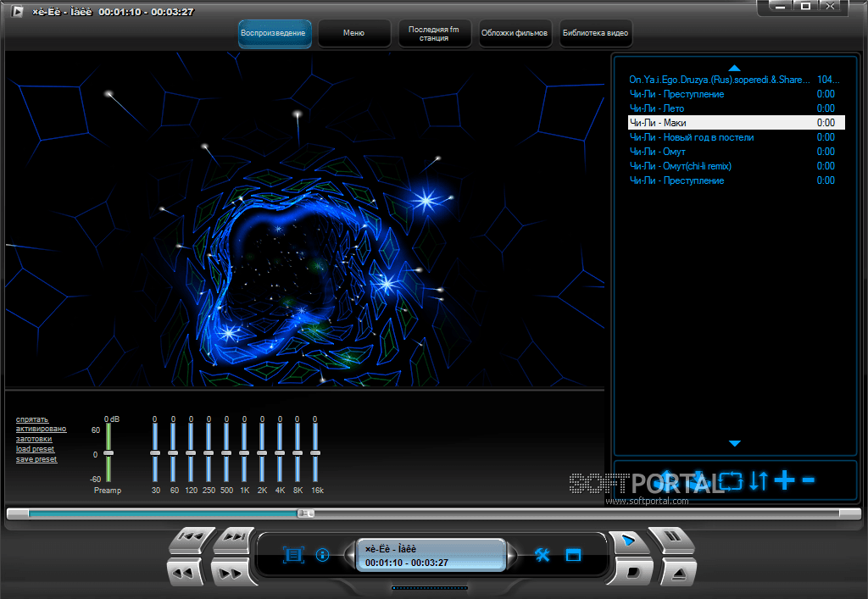Open the Последняя fm станция tab
Screen dimensions: 868x599
coord(434,33)
